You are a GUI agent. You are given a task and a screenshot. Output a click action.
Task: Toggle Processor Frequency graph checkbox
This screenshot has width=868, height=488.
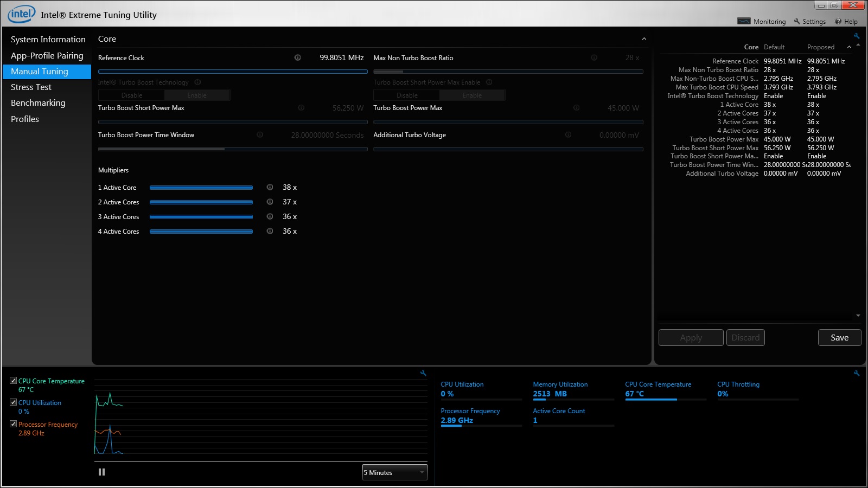[14, 424]
